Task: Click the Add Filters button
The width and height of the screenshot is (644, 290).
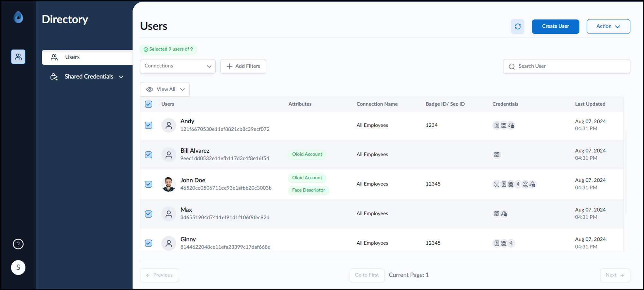Action: [x=243, y=66]
